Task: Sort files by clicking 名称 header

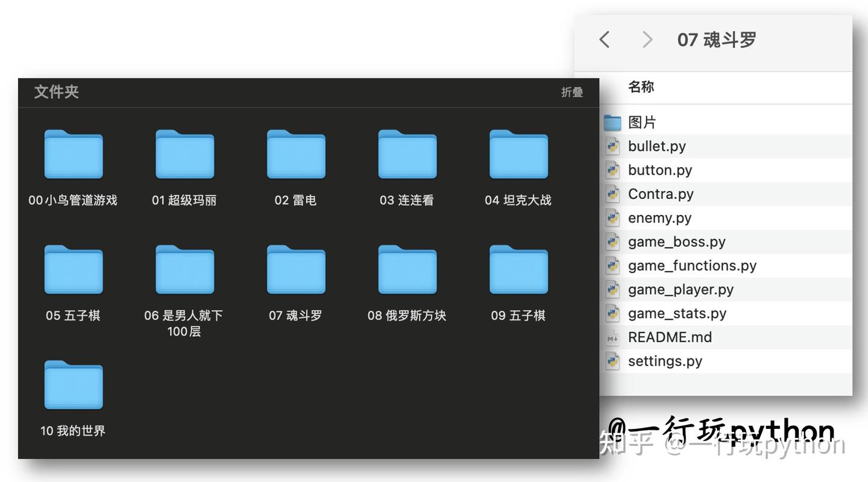Action: pyautogui.click(x=641, y=87)
